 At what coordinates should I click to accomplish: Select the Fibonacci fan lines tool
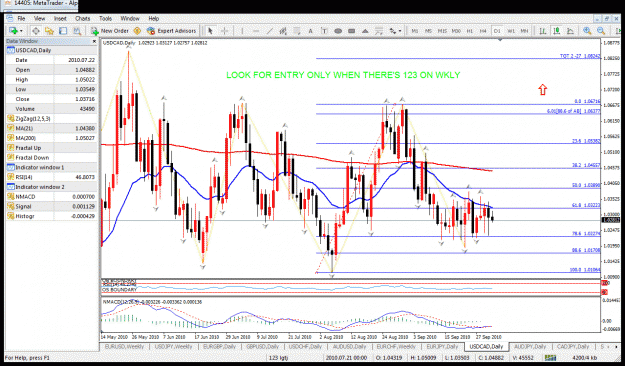coord(379,31)
